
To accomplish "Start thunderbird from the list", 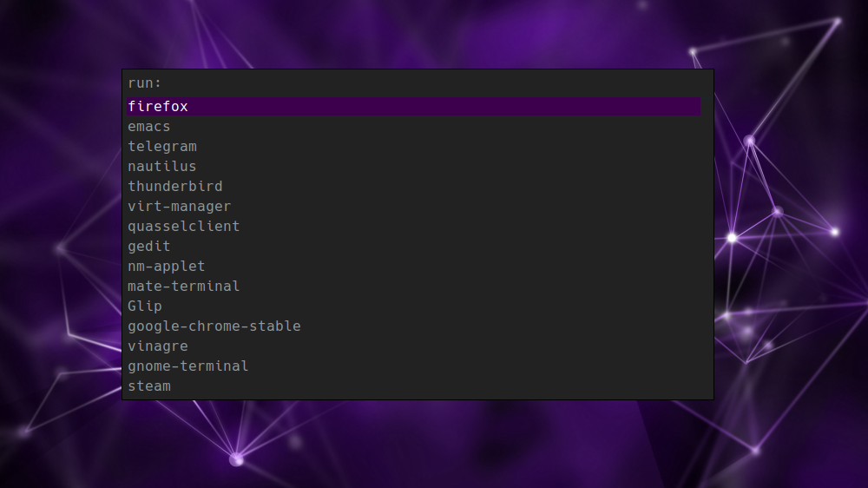I will click(175, 187).
